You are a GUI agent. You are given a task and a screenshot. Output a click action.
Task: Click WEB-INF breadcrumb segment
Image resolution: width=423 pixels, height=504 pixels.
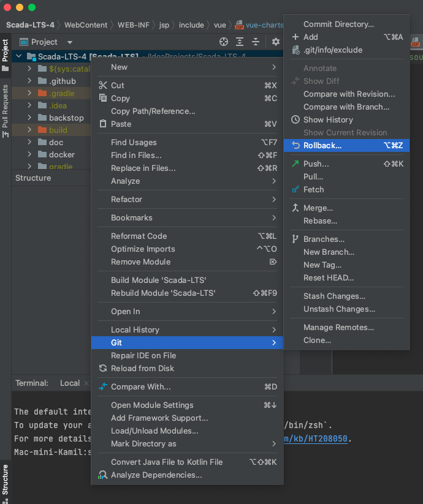pos(134,25)
